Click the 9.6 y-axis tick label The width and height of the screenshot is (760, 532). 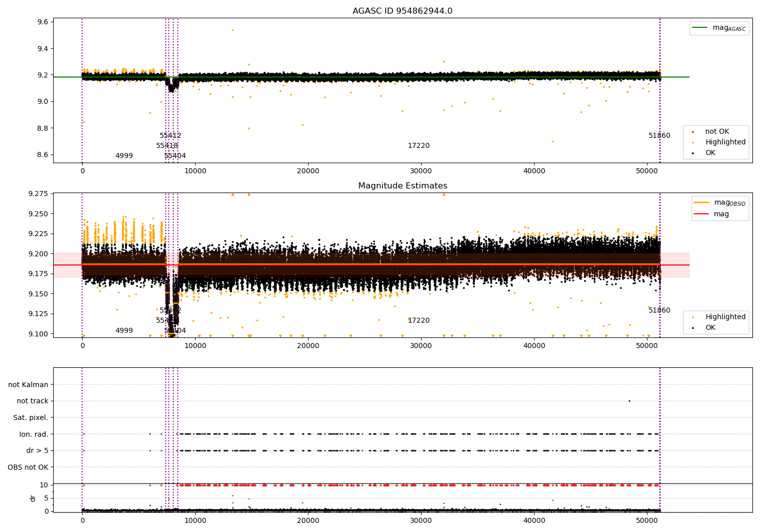pyautogui.click(x=43, y=22)
